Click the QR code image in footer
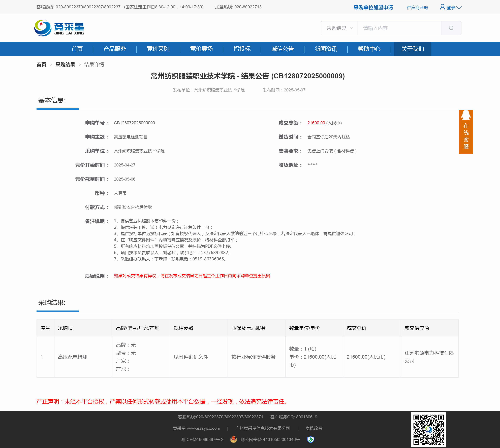The height and width of the screenshot is (448, 500). [428, 430]
